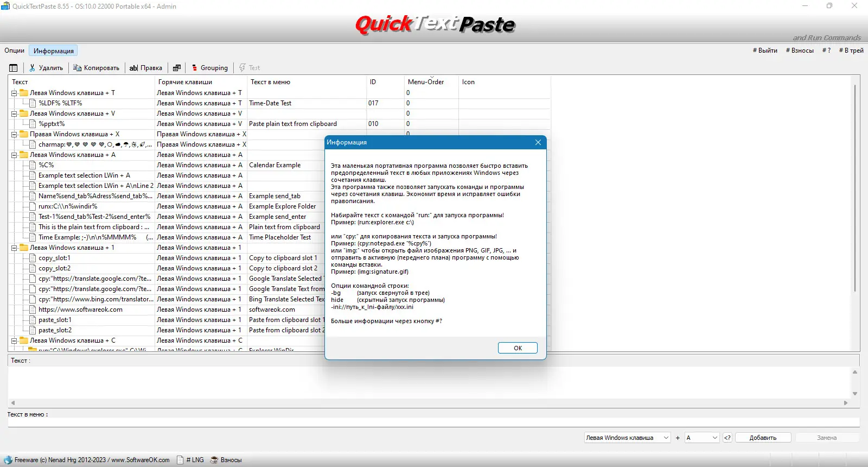This screenshot has height=467, width=868.
Task: Click the <?> button next to the letter dropdown
Action: pyautogui.click(x=727, y=438)
